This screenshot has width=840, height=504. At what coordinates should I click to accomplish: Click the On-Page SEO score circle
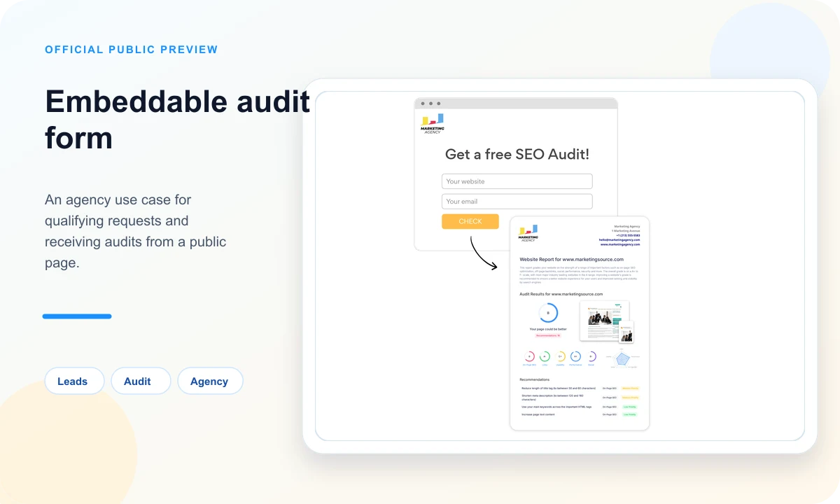point(529,356)
